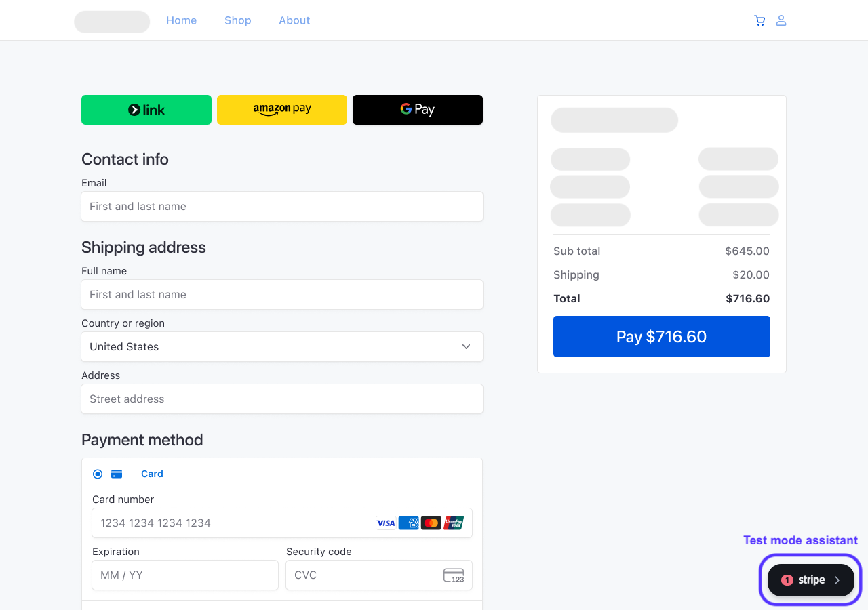Click the Visa card logo
The image size is (868, 610).
pos(386,523)
